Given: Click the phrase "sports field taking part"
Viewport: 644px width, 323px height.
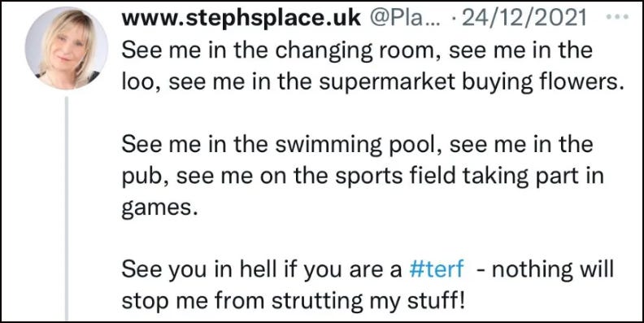Looking at the screenshot, I should point(450,177).
